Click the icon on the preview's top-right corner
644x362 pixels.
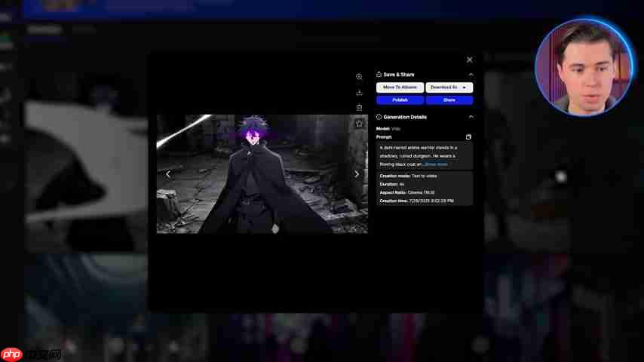[359, 123]
